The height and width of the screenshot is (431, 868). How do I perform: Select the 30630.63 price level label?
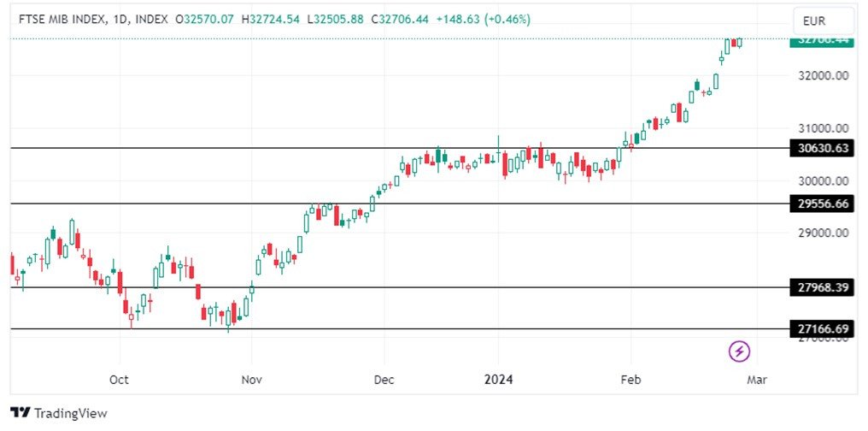pyautogui.click(x=823, y=148)
